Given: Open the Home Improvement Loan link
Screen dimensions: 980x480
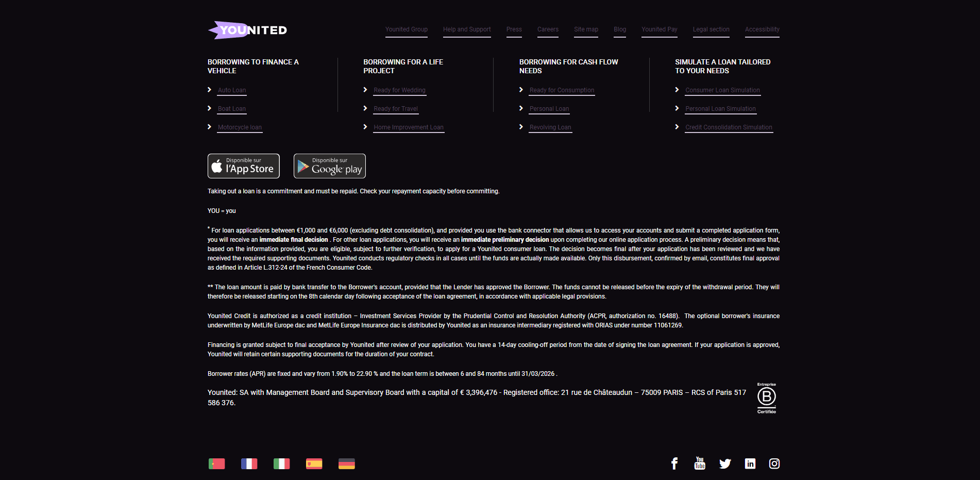Looking at the screenshot, I should point(409,127).
